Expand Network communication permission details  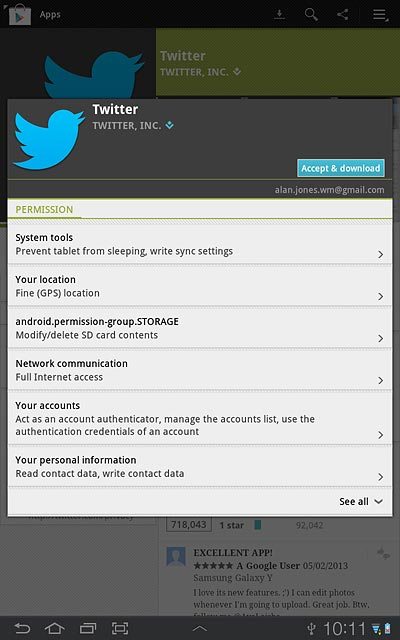tap(200, 370)
